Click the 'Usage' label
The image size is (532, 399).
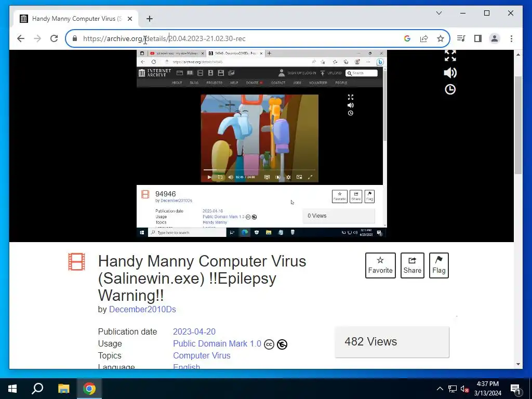point(110,344)
